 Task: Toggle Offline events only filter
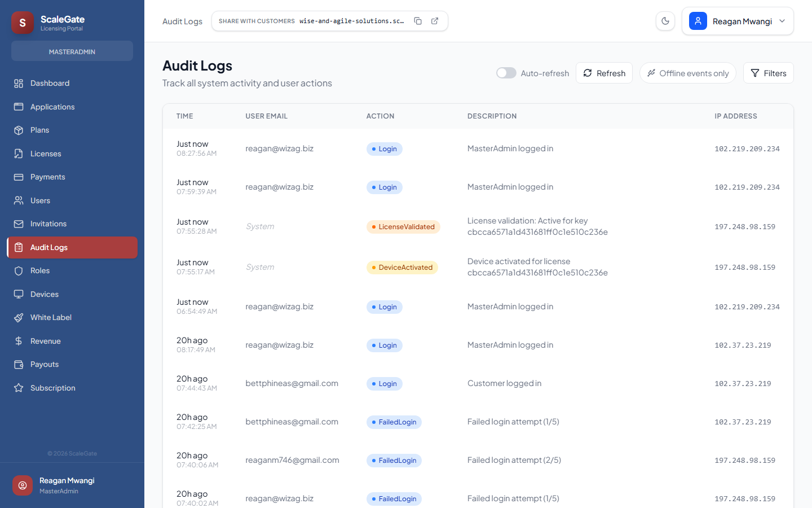tap(688, 73)
